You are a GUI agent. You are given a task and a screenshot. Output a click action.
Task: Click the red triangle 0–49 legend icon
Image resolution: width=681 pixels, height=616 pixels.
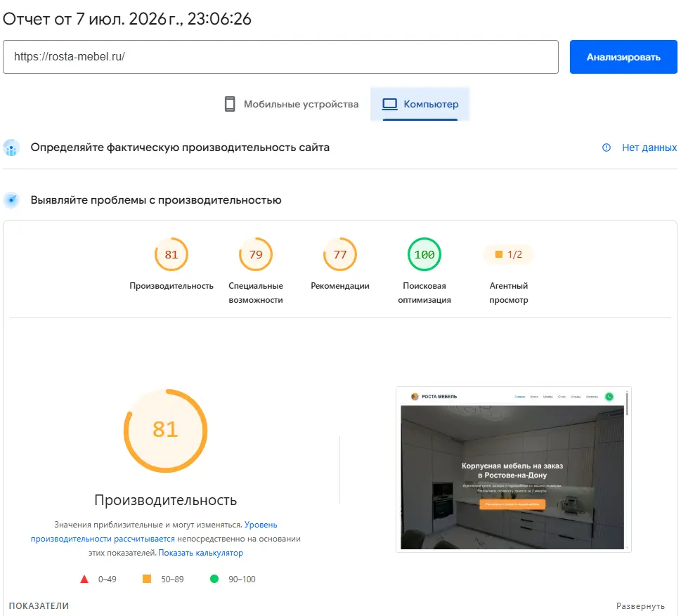(84, 579)
